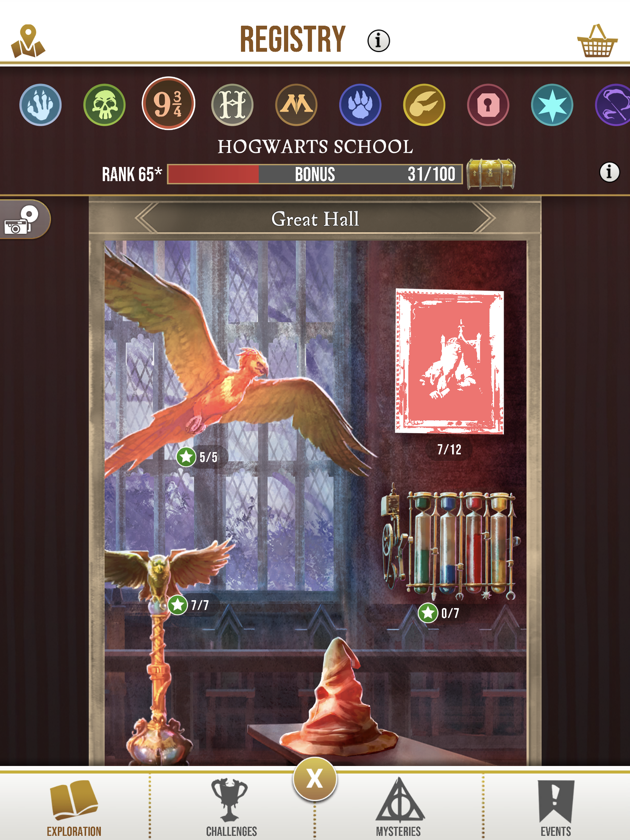Select the golden snitch Sports icon
Viewport: 630px width, 840px height.
(x=424, y=105)
